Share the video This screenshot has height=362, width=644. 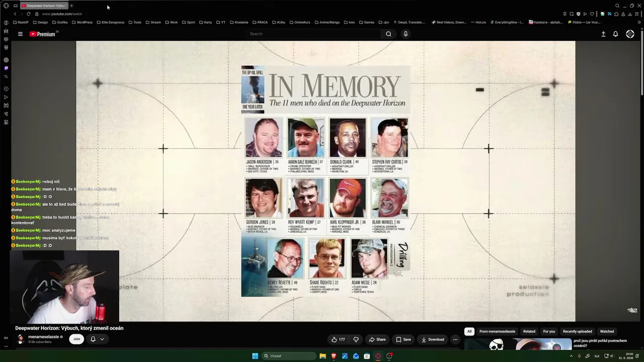377,339
